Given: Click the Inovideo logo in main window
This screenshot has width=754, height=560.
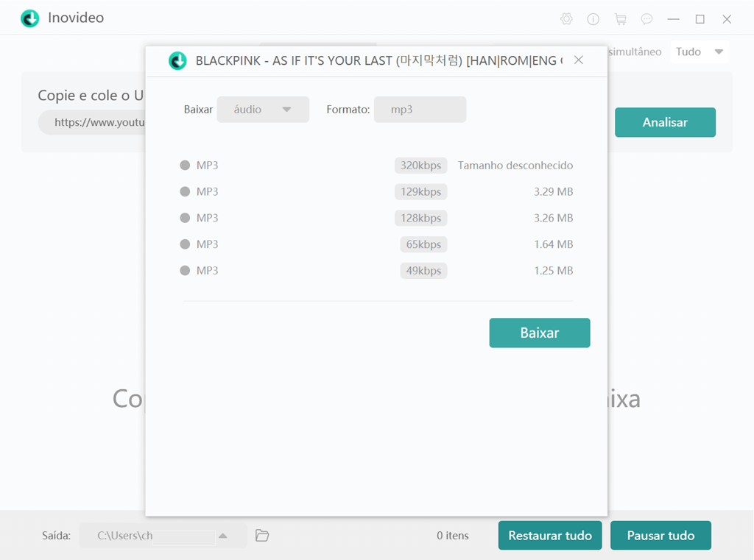Looking at the screenshot, I should [x=29, y=18].
